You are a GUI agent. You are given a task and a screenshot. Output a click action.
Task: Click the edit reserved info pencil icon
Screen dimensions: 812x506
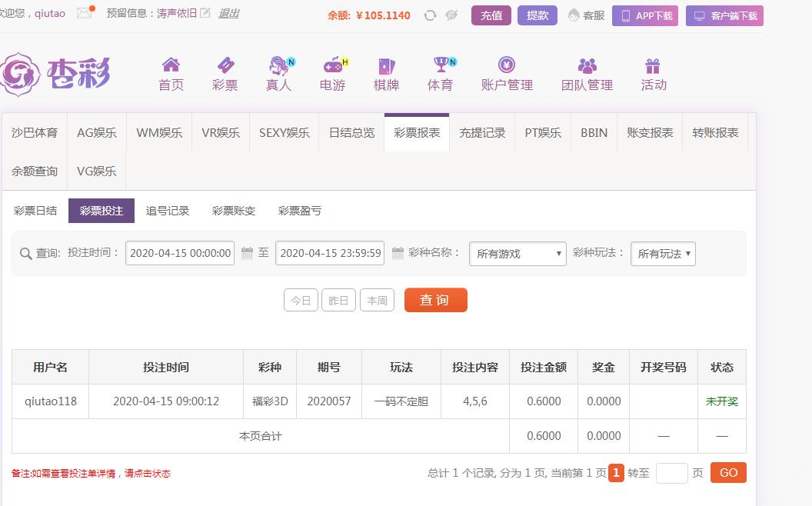point(205,13)
